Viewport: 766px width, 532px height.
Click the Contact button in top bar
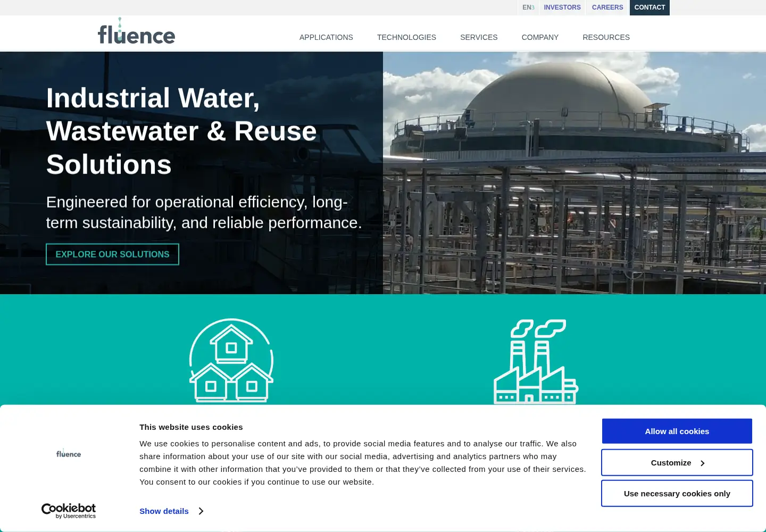[x=650, y=7]
